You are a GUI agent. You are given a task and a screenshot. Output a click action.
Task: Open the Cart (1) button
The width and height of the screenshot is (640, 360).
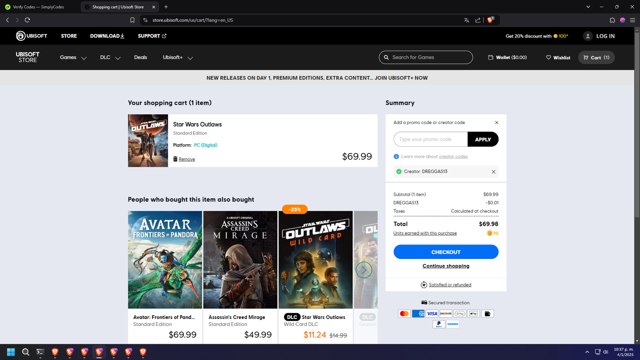596,58
